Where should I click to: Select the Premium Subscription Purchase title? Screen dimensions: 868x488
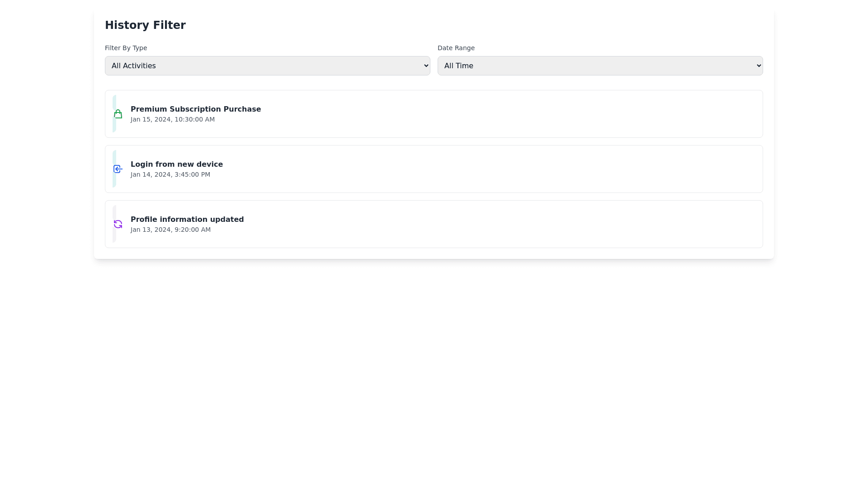[195, 109]
